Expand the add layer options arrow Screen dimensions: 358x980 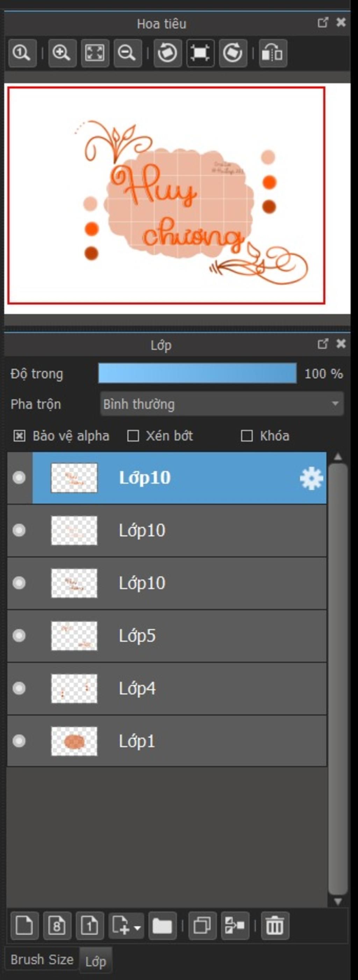point(138,927)
